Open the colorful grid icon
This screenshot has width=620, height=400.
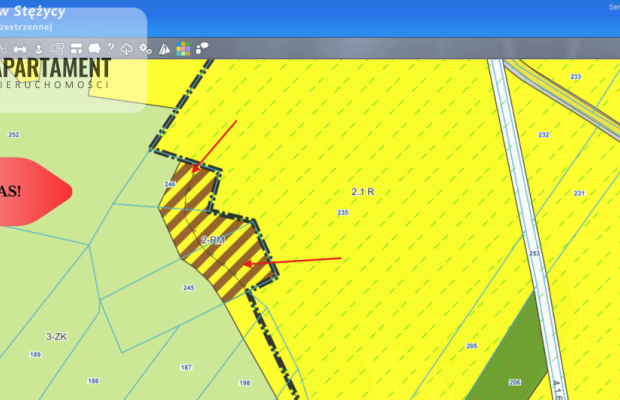tap(183, 48)
